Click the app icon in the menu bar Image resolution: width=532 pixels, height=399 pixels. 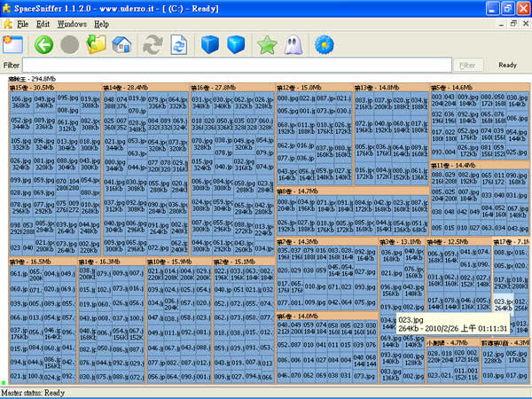(x=7, y=24)
